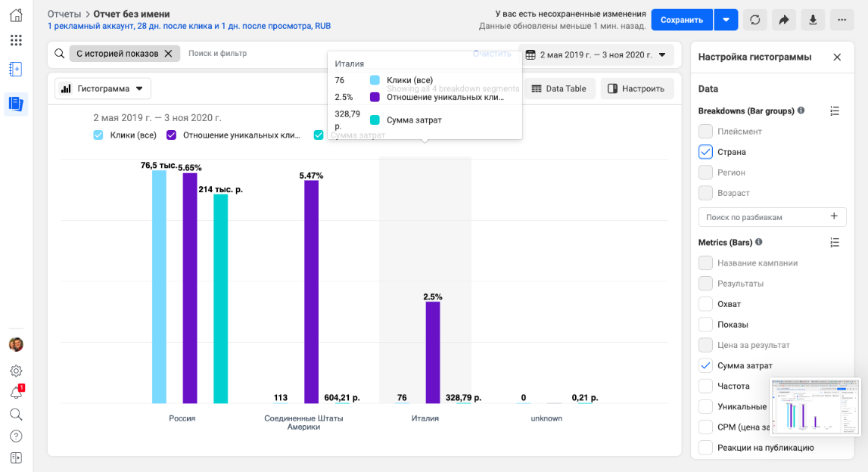Click the screenshot thumbnail preview
Image resolution: width=868 pixels, height=472 pixels.
point(816,406)
